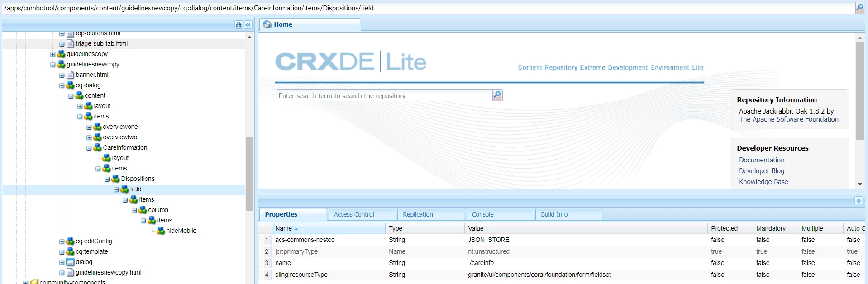Click the overviewtwo node icon
This screenshot has height=284, width=868.
coord(97,137)
